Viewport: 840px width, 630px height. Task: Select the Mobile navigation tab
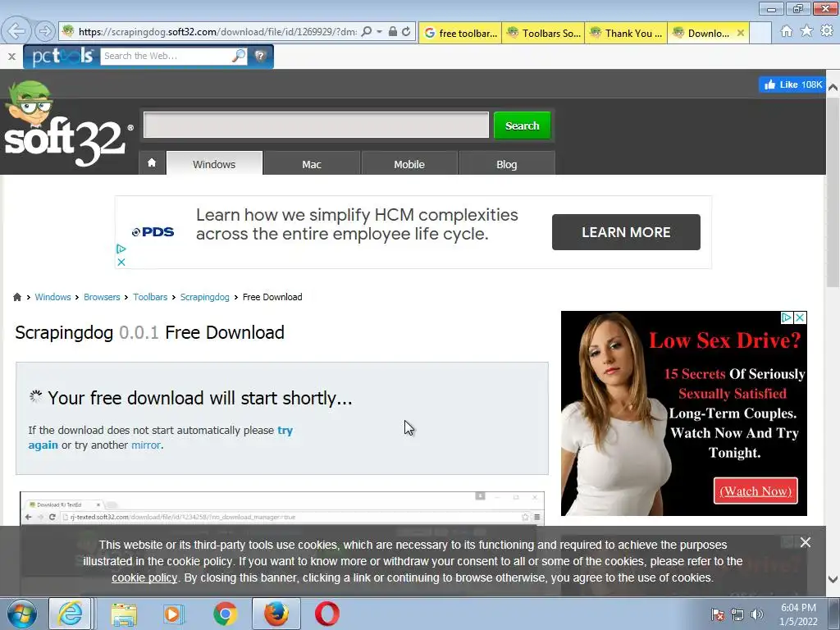[409, 164]
